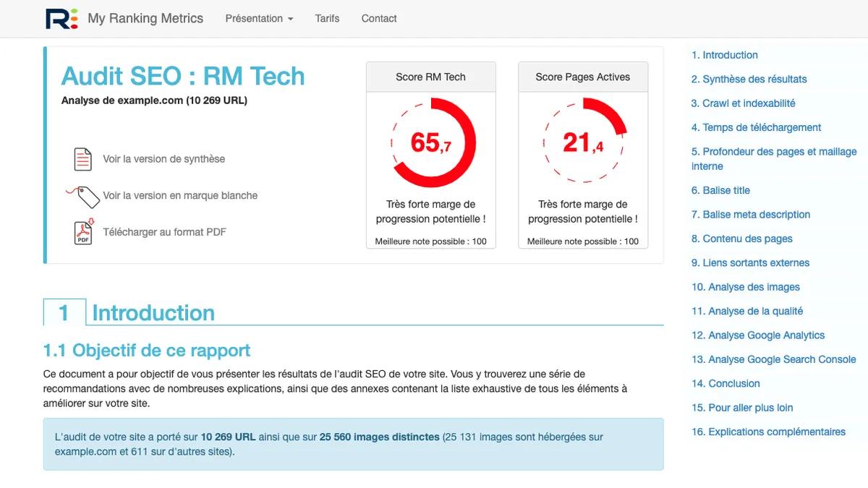The image size is (868, 488).
Task: Click Meilleure note possible under RM Tech score
Action: (x=431, y=241)
